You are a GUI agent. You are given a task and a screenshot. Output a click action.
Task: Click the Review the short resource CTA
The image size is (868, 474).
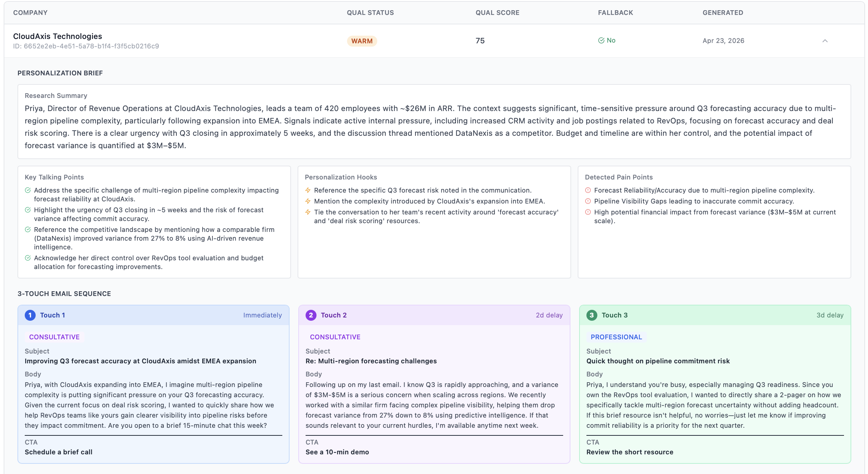(x=630, y=452)
